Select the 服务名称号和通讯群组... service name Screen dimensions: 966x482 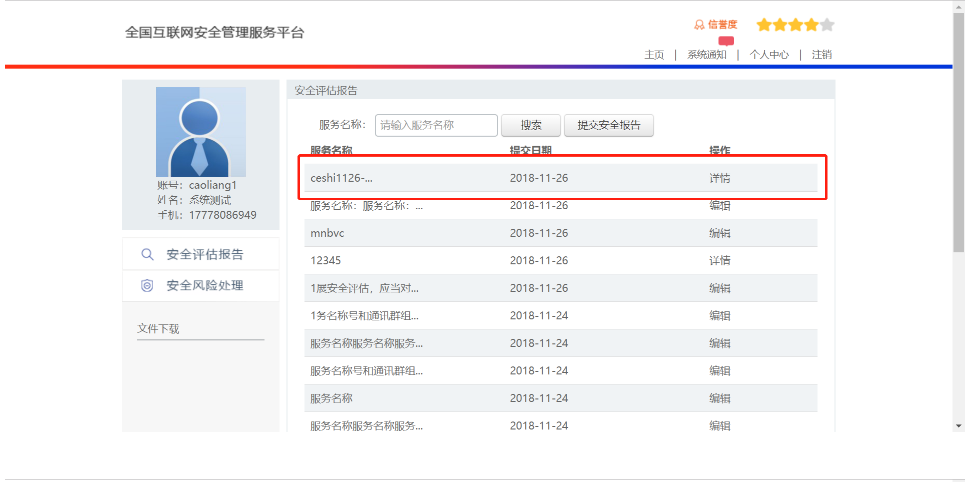tap(367, 370)
